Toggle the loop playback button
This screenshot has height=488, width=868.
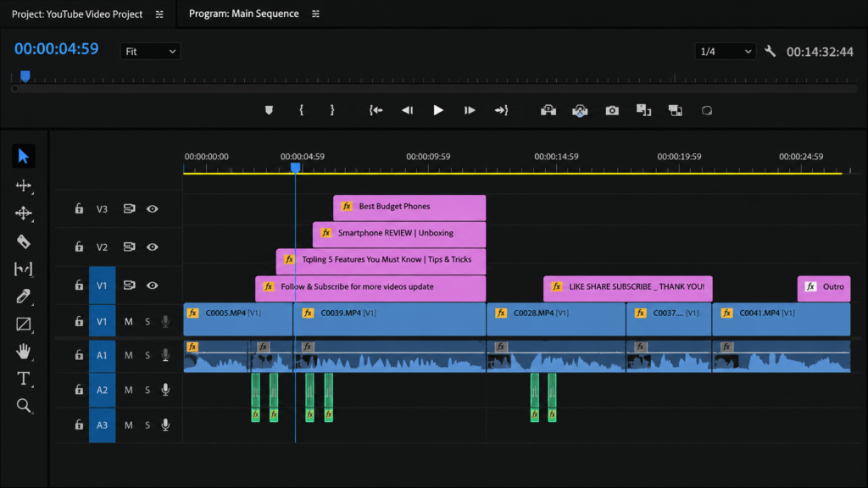click(x=707, y=111)
